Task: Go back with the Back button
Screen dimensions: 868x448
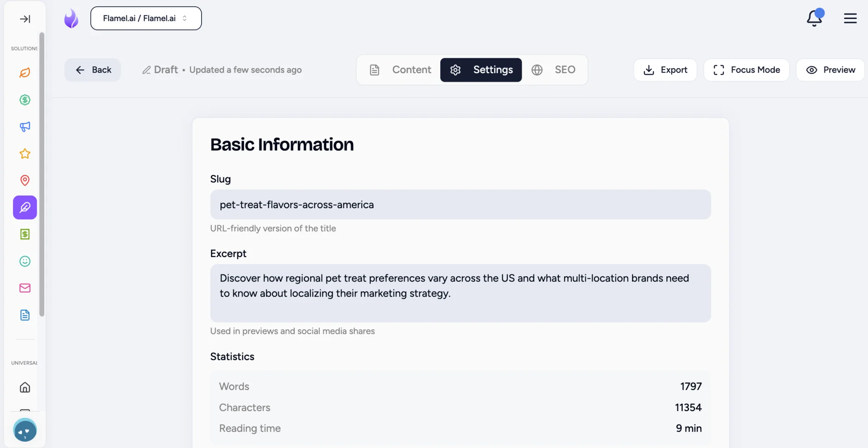Action: tap(93, 70)
